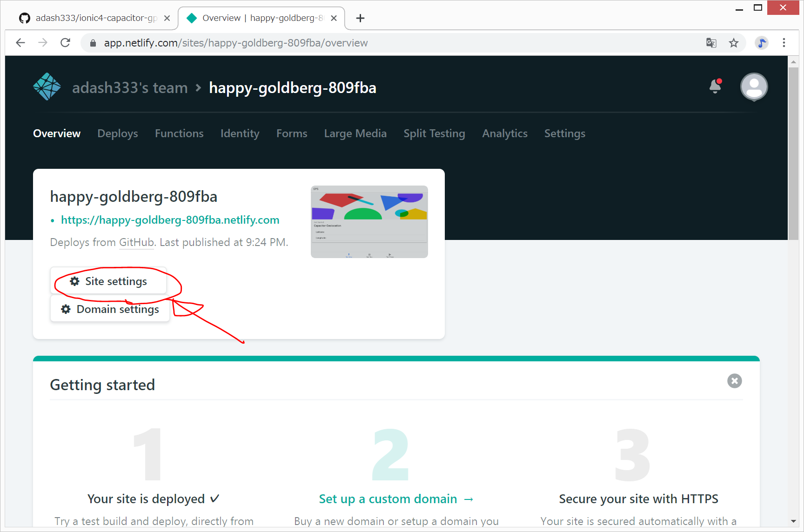Go back to the previous page
The height and width of the screenshot is (532, 804).
coord(20,43)
